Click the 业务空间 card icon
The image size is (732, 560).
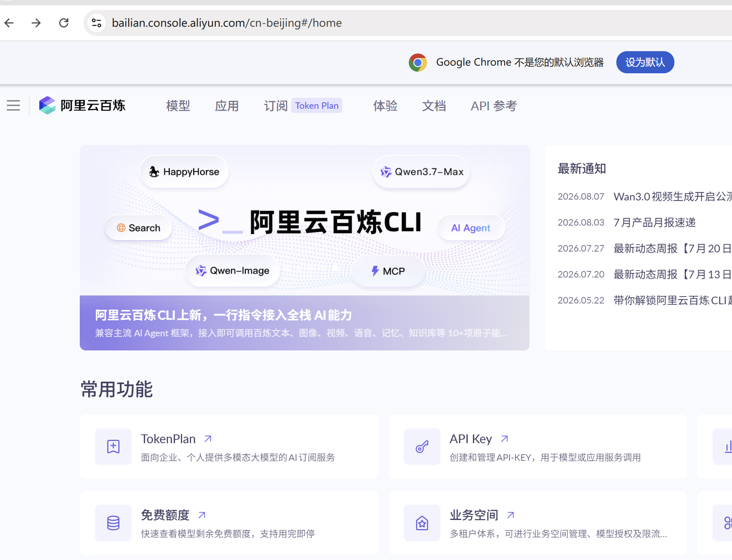[422, 523]
